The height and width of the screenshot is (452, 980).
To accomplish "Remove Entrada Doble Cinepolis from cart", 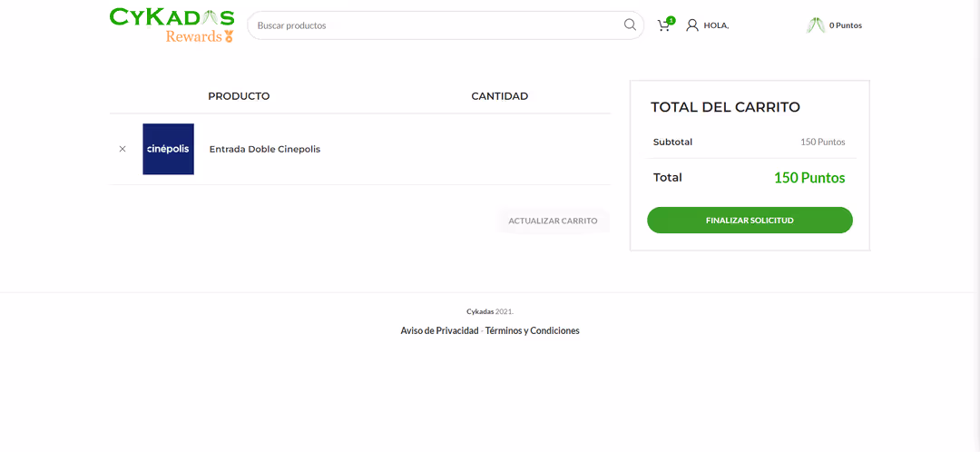I will tap(122, 149).
